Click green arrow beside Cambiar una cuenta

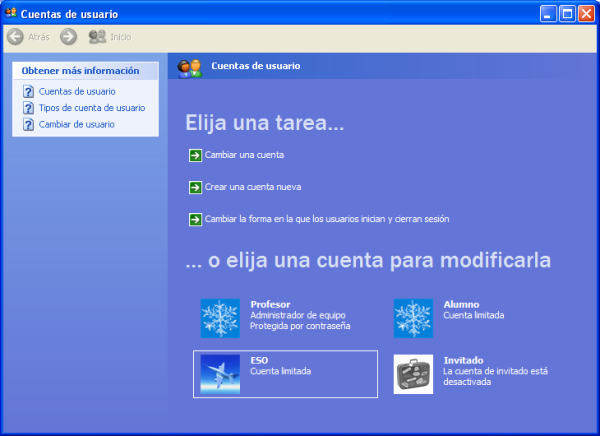(195, 155)
